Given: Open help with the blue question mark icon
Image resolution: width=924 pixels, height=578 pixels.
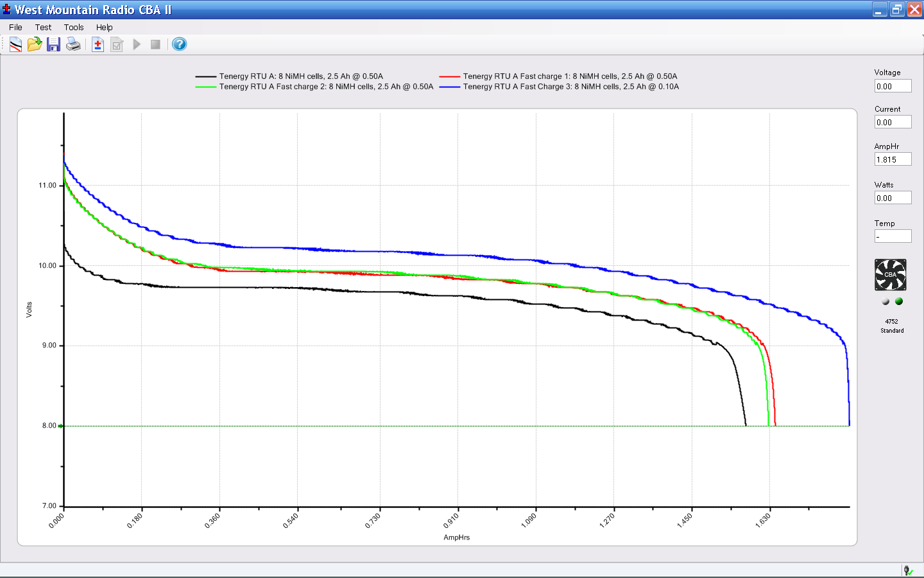Looking at the screenshot, I should pos(180,44).
